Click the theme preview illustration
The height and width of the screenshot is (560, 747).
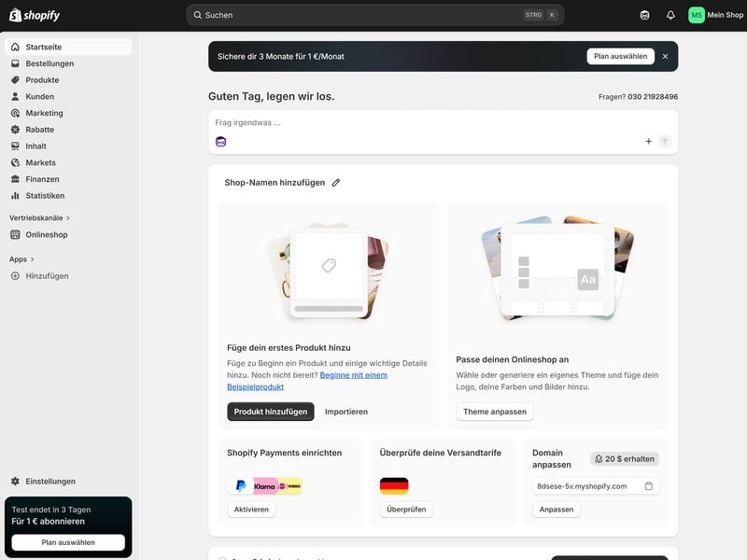tap(557, 268)
